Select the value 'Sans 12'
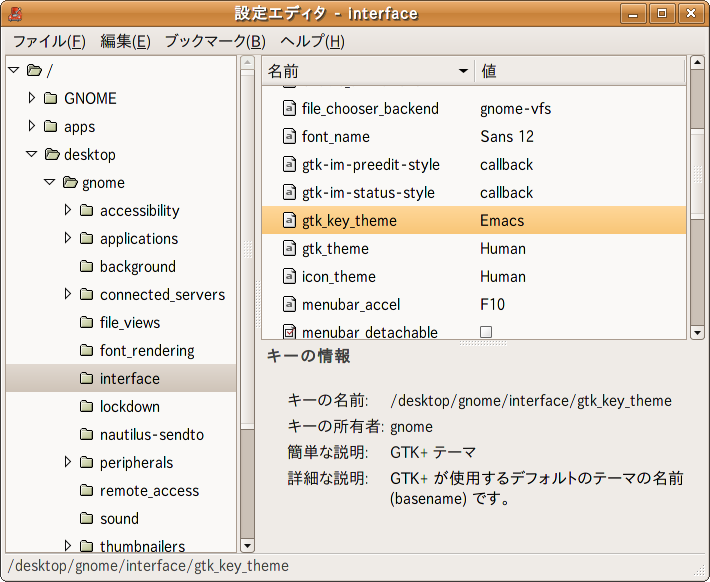This screenshot has height=582, width=710. coord(507,136)
